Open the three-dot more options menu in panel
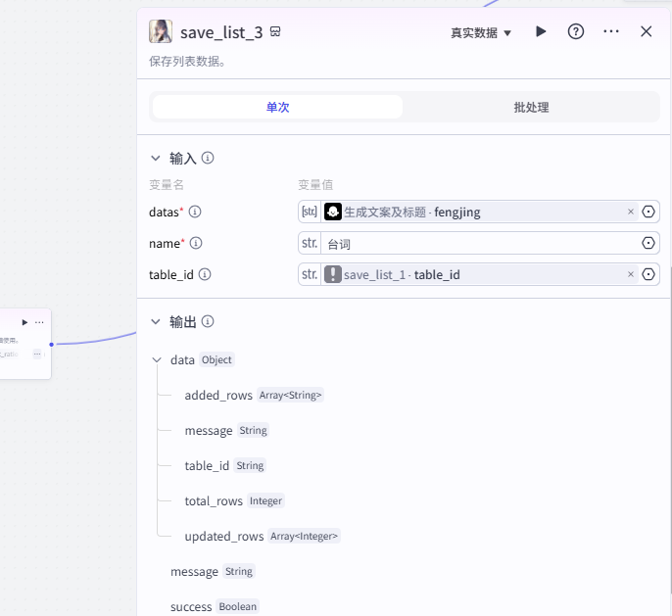This screenshot has height=616, width=672. (x=610, y=31)
